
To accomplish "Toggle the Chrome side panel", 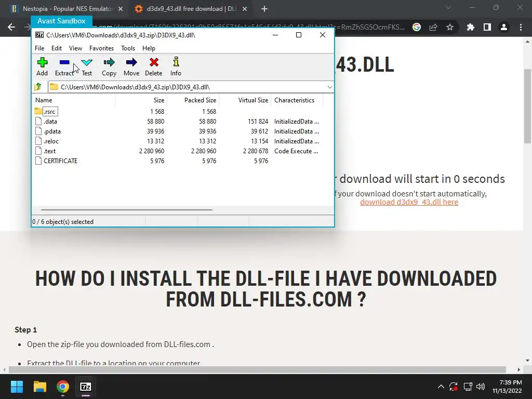I will click(487, 27).
